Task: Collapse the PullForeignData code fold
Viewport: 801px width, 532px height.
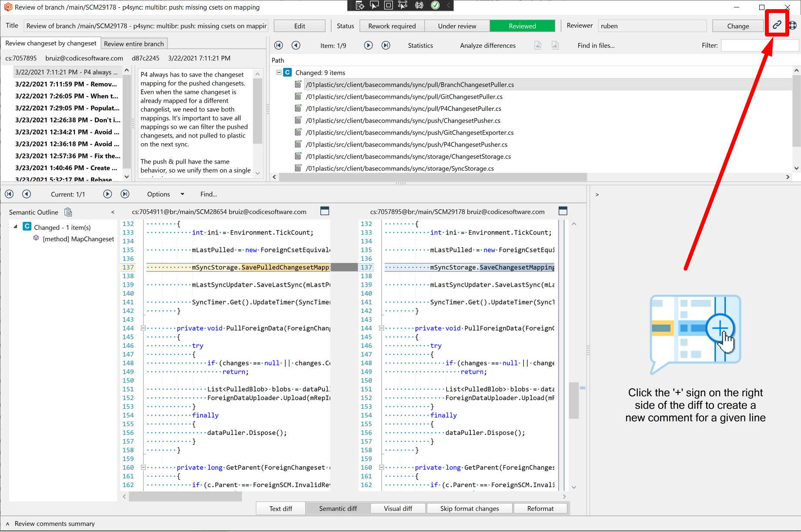Action: click(143, 328)
